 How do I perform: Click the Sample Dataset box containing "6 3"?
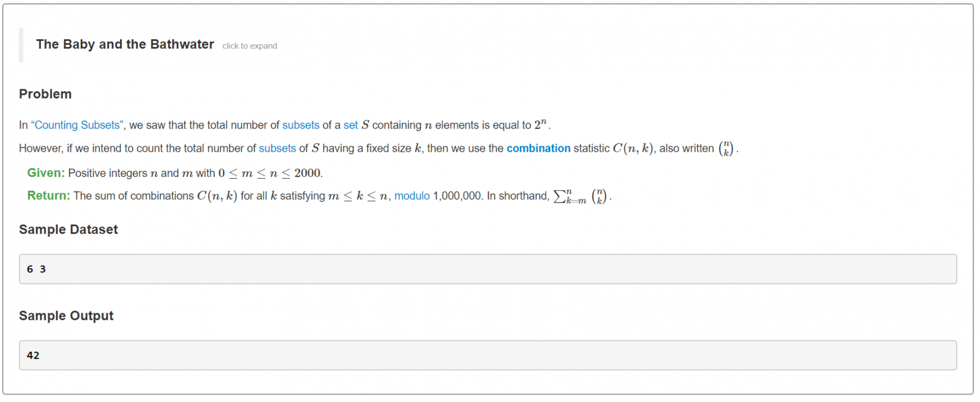[x=488, y=269]
